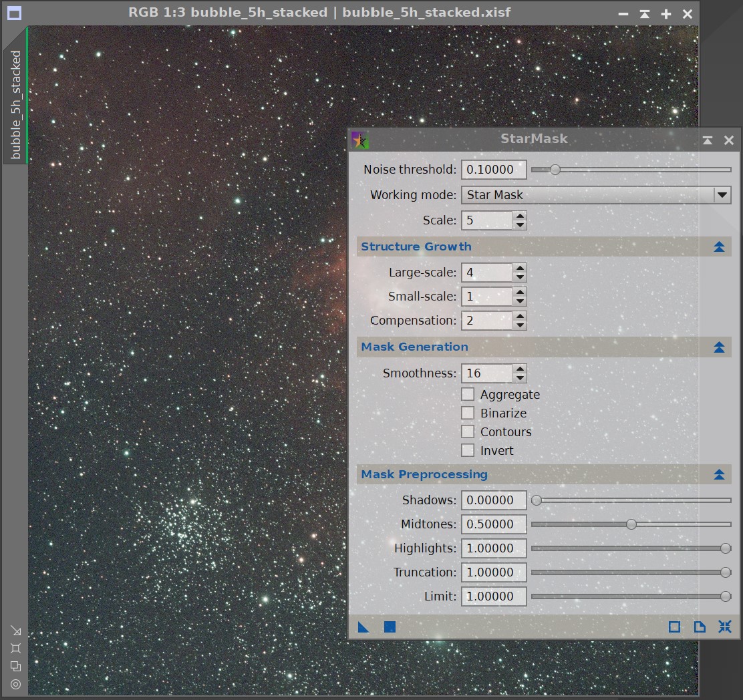Click the Reset icon in StarMask
The height and width of the screenshot is (700, 743).
(x=724, y=627)
